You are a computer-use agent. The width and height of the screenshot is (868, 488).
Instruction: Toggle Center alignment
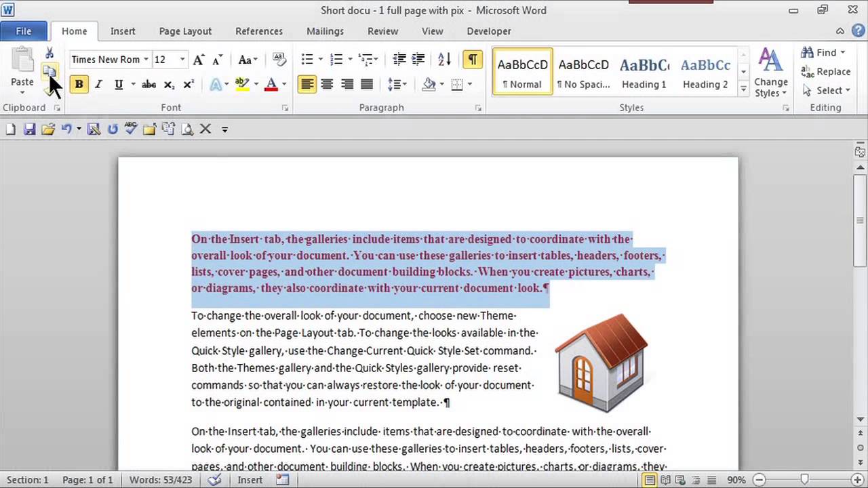tap(327, 85)
